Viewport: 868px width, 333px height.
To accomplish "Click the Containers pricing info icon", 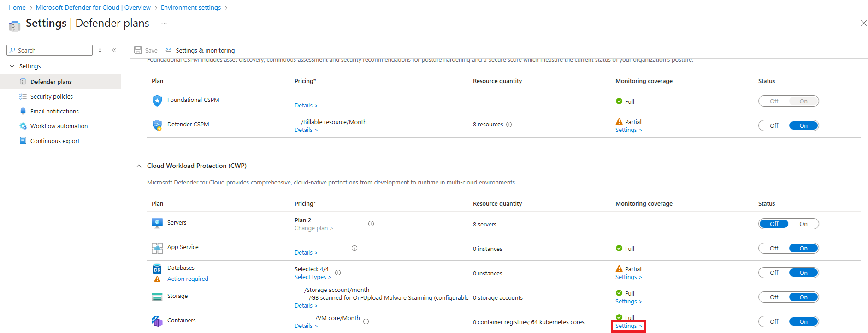I will (366, 321).
